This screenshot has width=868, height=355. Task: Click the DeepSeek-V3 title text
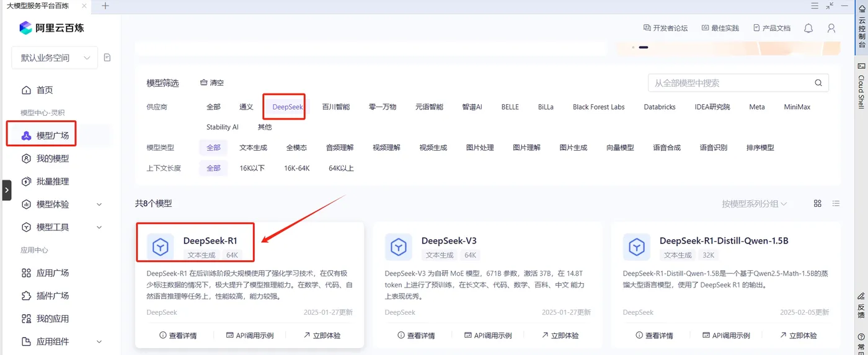click(x=449, y=240)
